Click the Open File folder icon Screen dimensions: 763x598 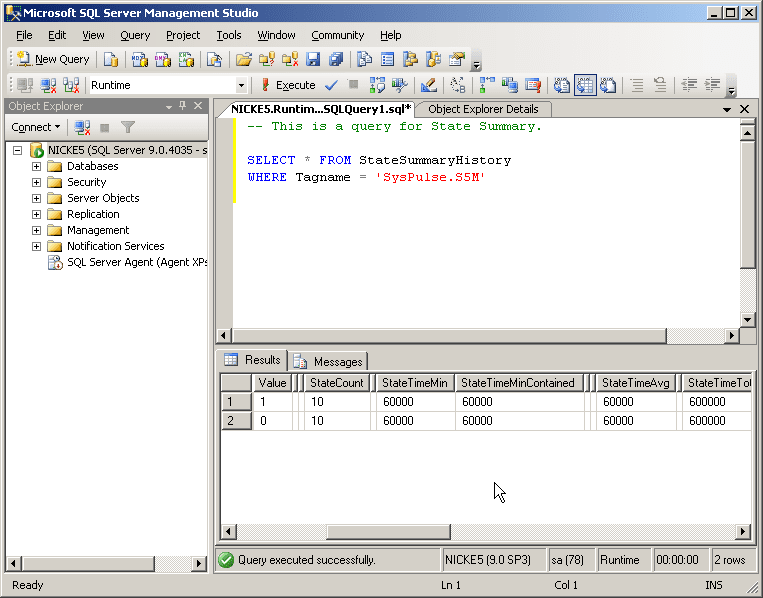[243, 59]
